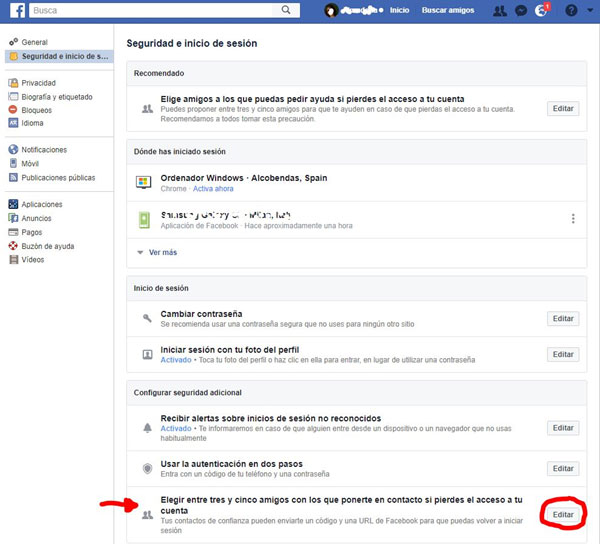Open the help question mark icon

571,10
